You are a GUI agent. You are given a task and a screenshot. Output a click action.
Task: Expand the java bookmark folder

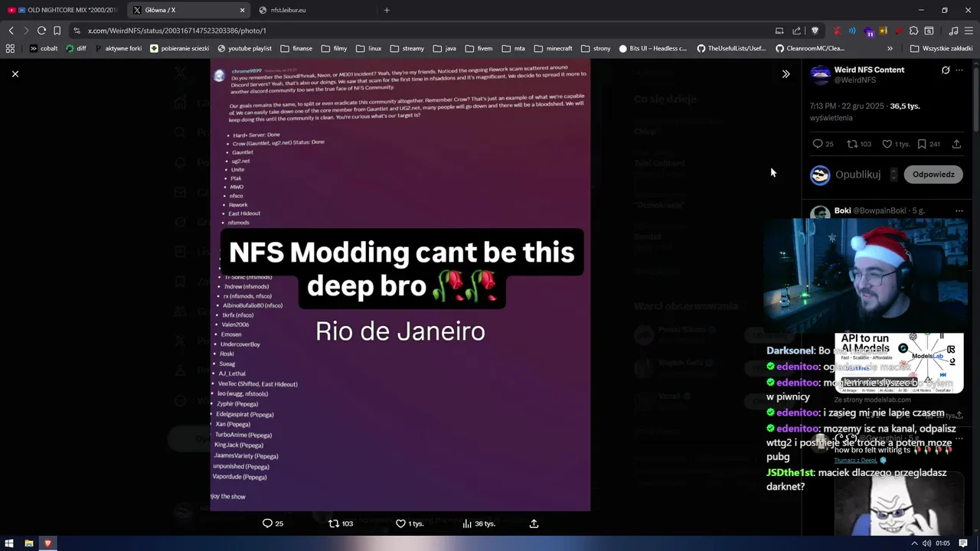[x=443, y=48]
